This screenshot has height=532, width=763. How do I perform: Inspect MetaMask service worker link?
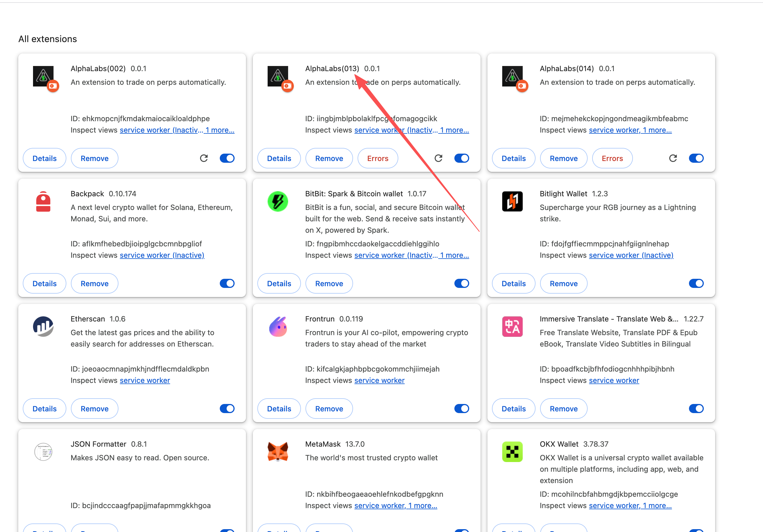[379, 506]
